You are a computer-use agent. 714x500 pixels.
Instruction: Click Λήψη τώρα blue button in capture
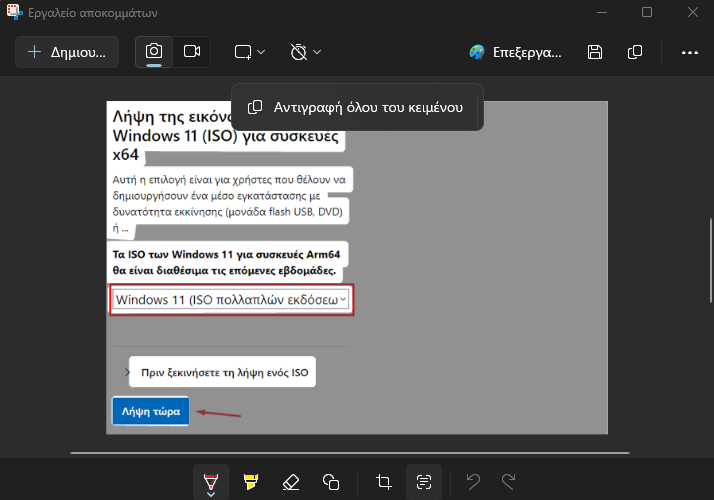[x=151, y=411]
